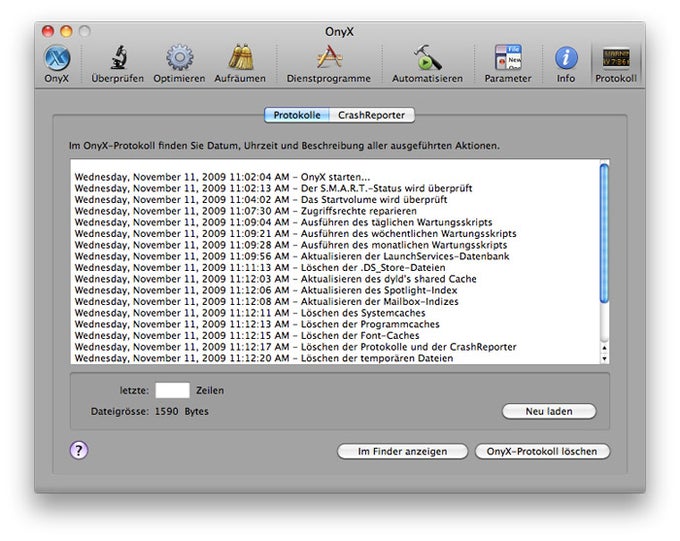
Task: Select 'Das Startvolume wird überprüft' line
Action: pyautogui.click(x=261, y=200)
